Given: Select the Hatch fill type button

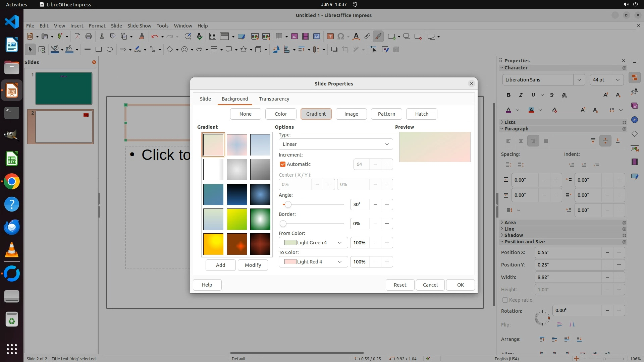Looking at the screenshot, I should point(422,114).
